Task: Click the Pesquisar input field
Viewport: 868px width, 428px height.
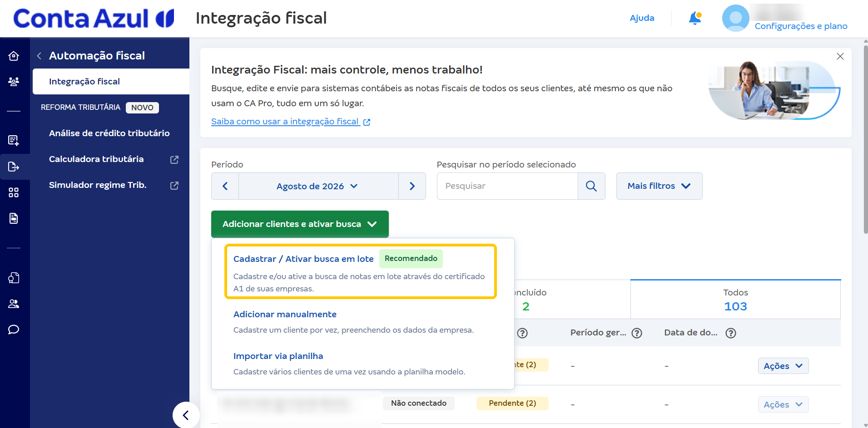Action: point(507,186)
